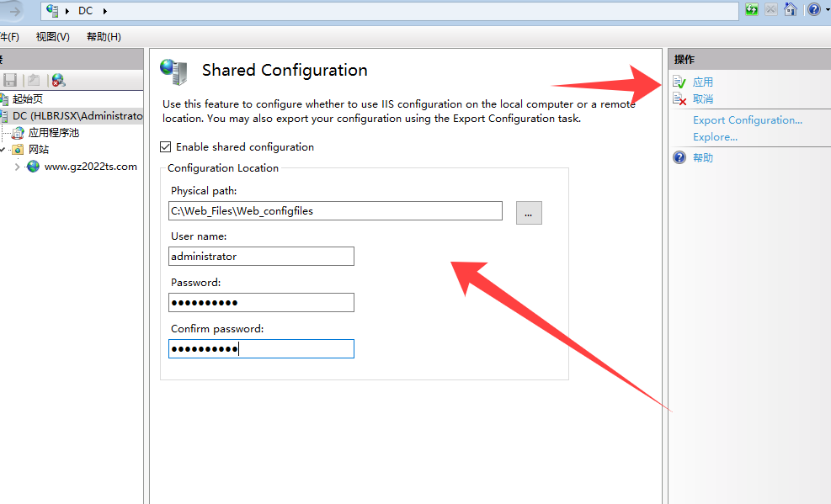Click the stop loading X icon
This screenshot has width=831, height=504.
(770, 10)
